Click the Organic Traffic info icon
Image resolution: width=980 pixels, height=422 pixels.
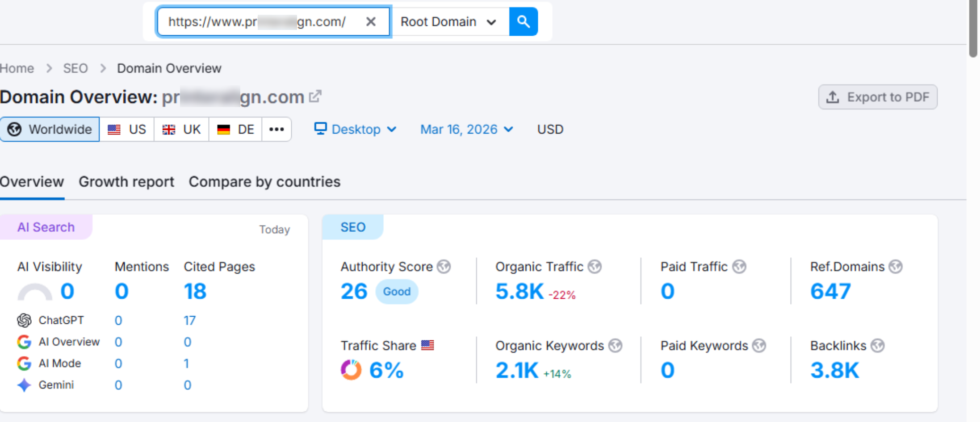(595, 267)
